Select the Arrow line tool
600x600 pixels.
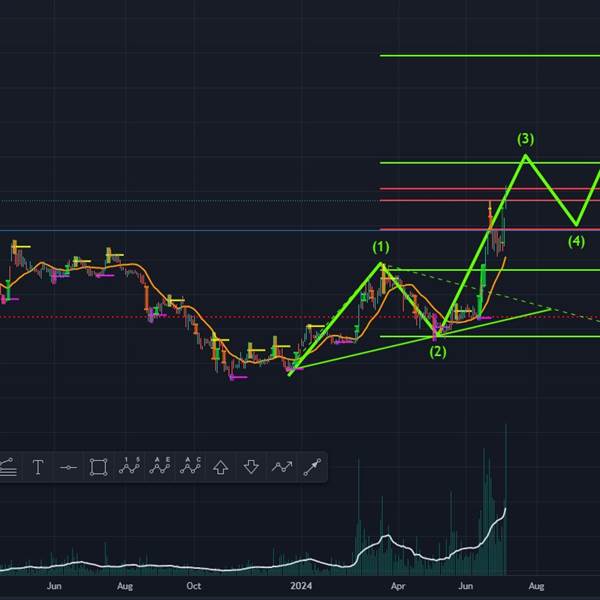click(x=312, y=467)
